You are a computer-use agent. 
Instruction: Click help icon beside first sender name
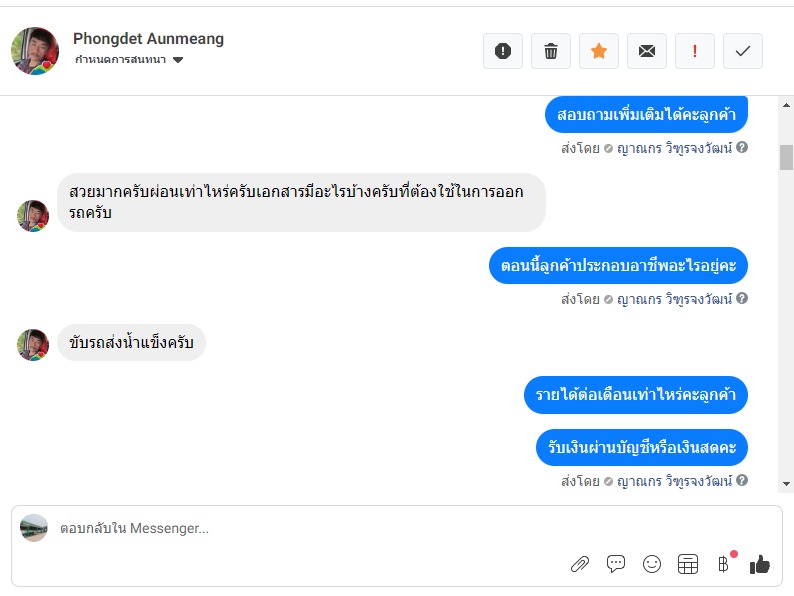(x=743, y=148)
